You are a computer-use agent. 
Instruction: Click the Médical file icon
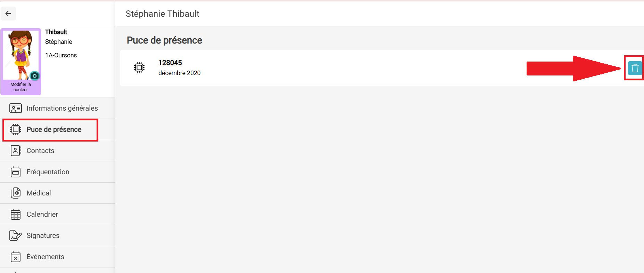pyautogui.click(x=16, y=193)
